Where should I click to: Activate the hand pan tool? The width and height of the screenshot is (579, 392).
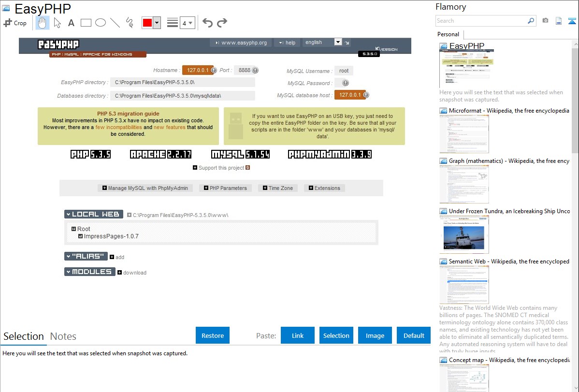tap(43, 23)
